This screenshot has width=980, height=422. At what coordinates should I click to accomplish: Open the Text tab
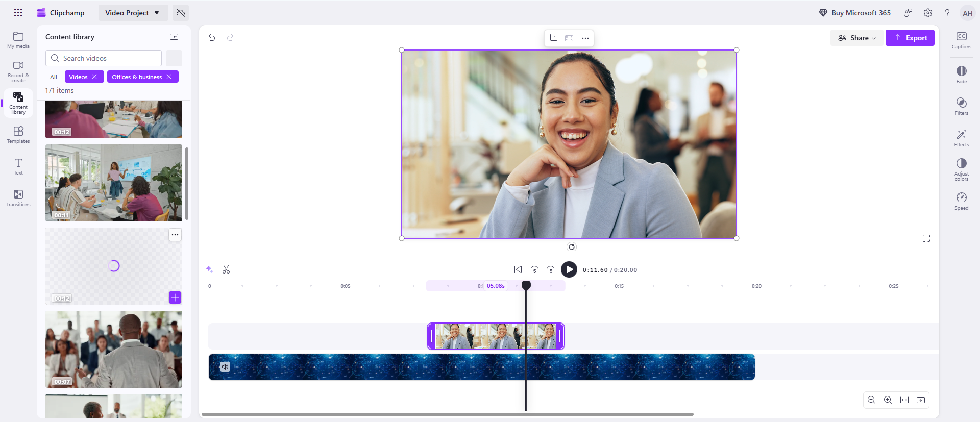[x=18, y=166]
